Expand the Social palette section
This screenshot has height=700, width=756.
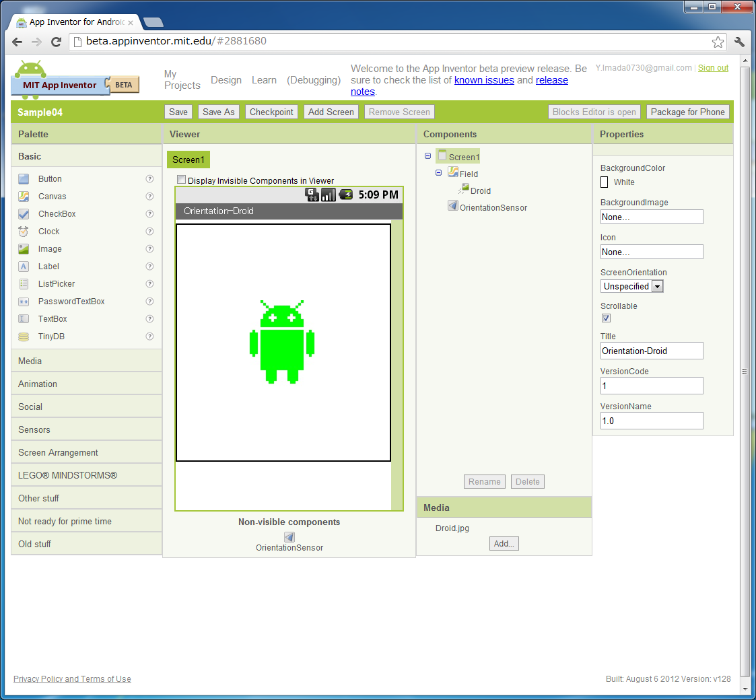click(87, 407)
